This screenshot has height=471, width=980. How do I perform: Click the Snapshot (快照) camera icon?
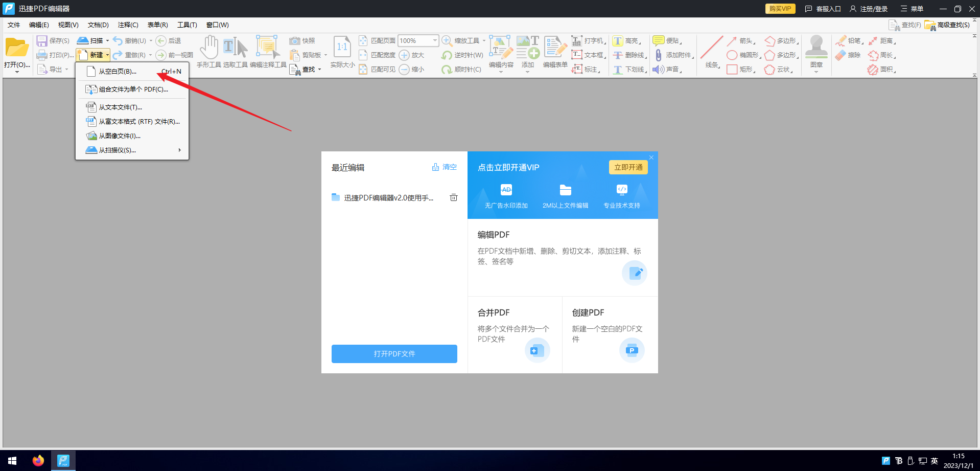(294, 41)
